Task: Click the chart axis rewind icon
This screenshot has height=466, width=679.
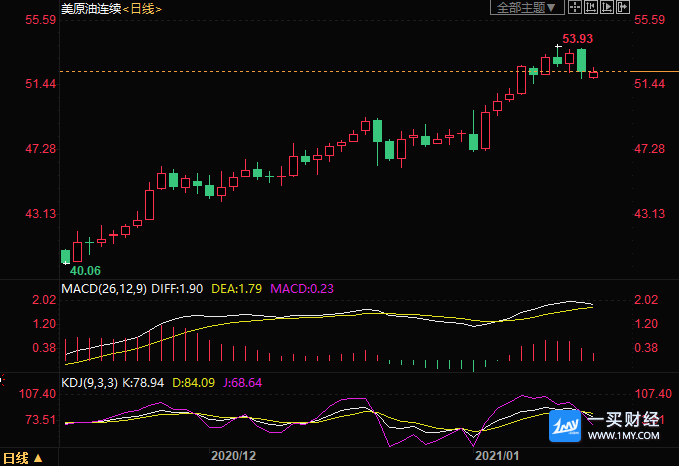Action: click(591, 7)
